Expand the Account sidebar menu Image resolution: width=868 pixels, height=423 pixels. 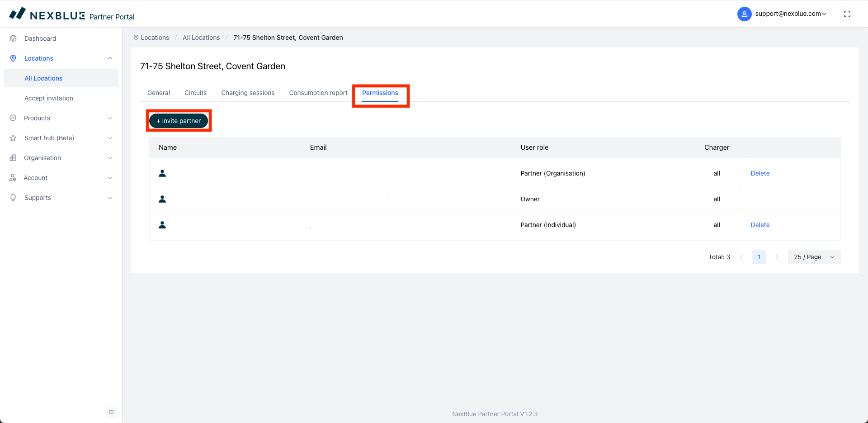pyautogui.click(x=61, y=178)
